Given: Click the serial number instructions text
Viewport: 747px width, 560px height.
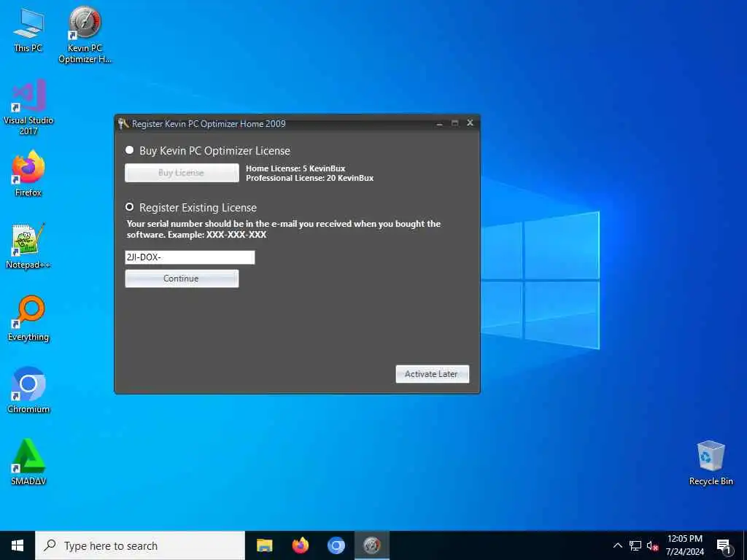Looking at the screenshot, I should coord(284,229).
